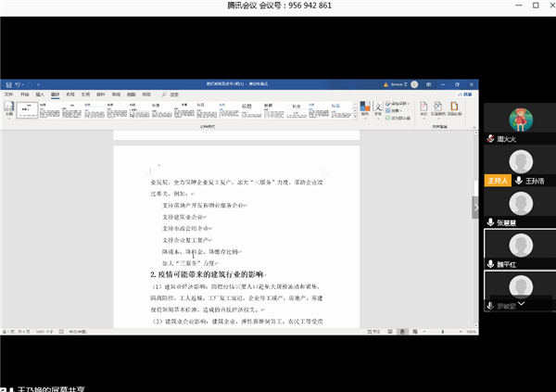
Task: Click the greyed Redo icon in Word's title bar
Action: click(30, 84)
